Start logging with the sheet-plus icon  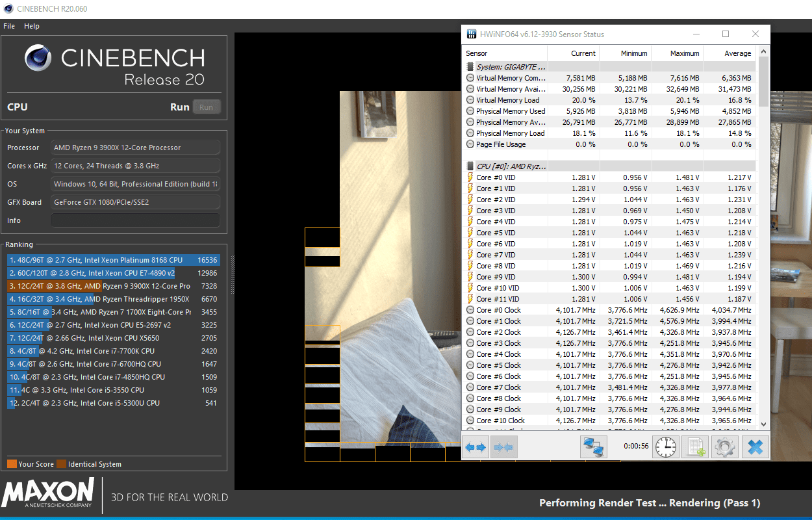[x=695, y=447]
